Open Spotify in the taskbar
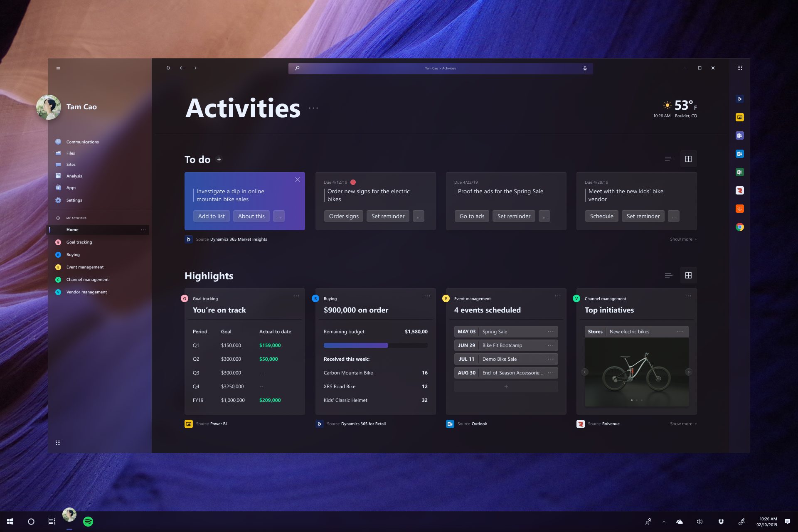This screenshot has height=532, width=798. tap(88, 522)
